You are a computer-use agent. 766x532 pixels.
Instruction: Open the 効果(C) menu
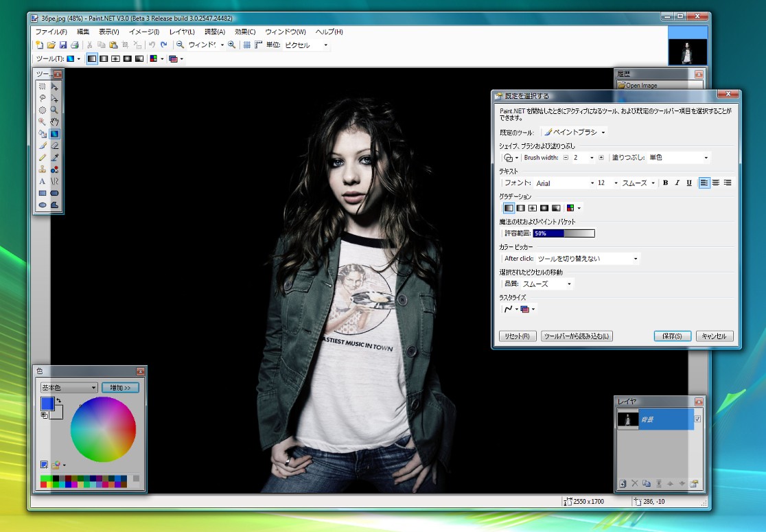(245, 32)
